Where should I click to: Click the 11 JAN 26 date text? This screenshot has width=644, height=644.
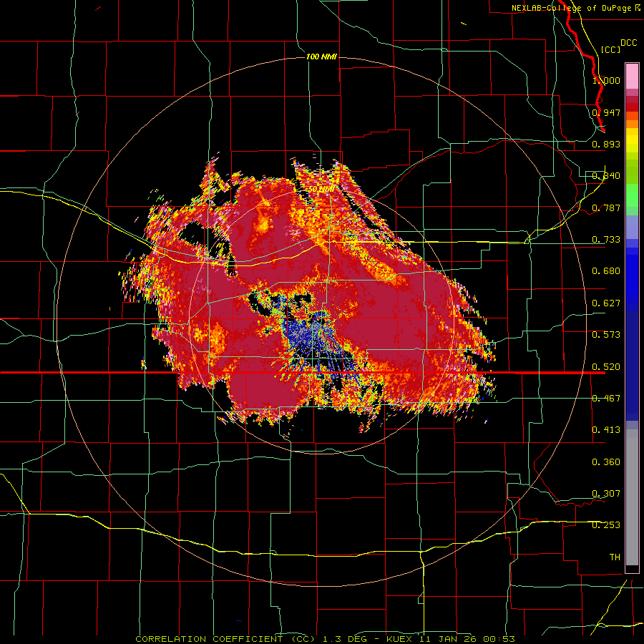click(448, 639)
